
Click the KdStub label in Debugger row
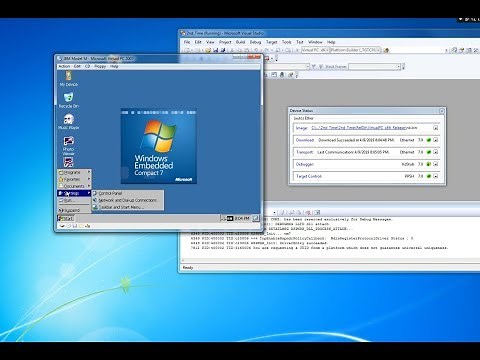click(408, 164)
